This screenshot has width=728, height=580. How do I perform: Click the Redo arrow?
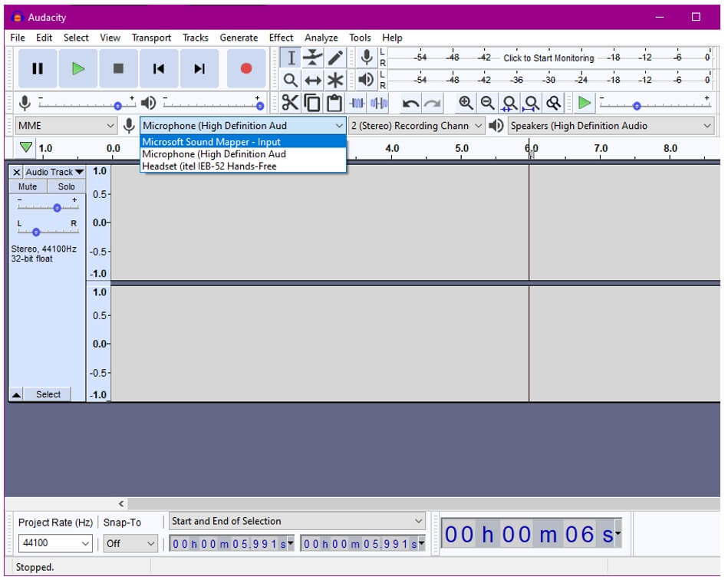click(x=432, y=103)
